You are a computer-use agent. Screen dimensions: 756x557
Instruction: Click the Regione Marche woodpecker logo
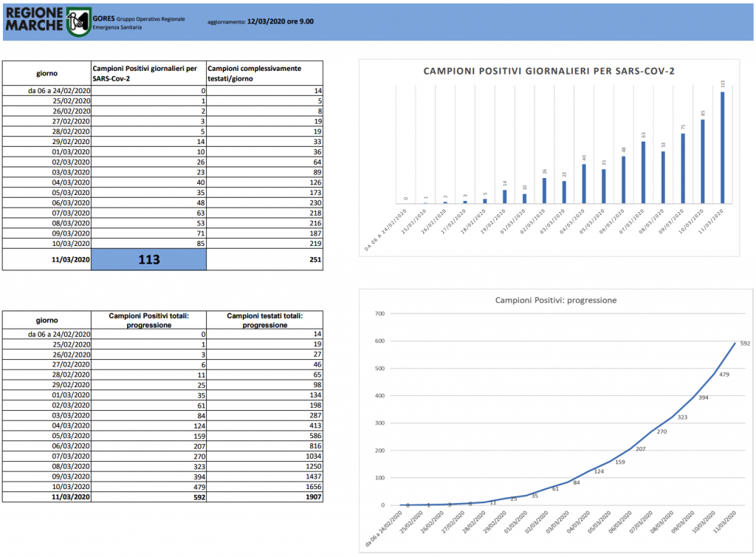[78, 21]
